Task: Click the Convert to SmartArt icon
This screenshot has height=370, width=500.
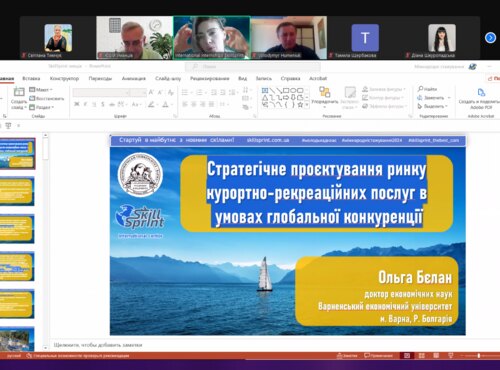Action: 246,107
